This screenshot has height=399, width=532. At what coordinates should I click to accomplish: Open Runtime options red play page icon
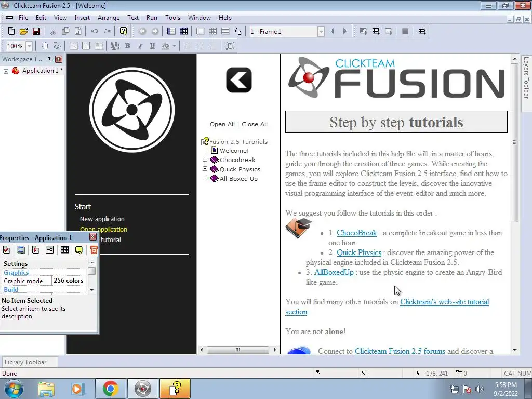pyautogui.click(x=35, y=250)
